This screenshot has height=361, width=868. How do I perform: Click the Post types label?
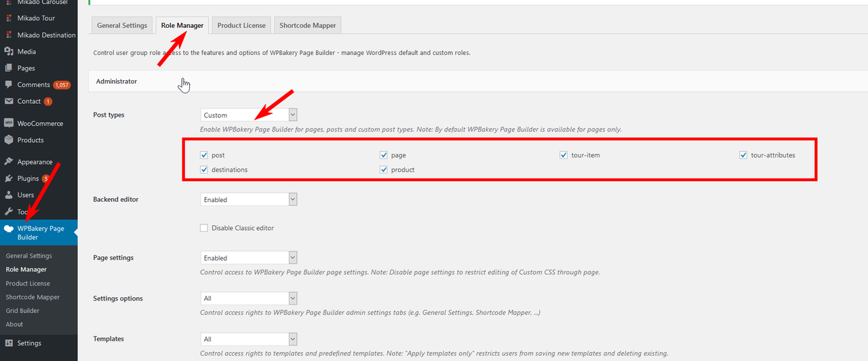pos(108,115)
